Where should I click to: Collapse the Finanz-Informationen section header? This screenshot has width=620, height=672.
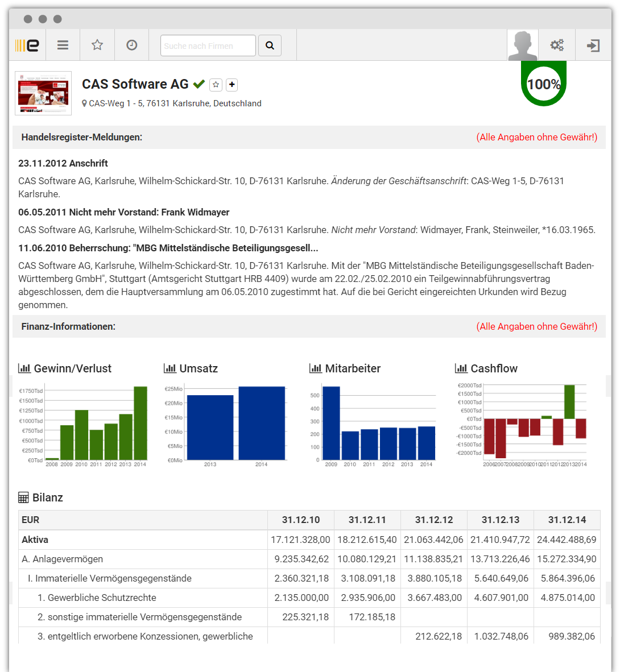coord(68,326)
